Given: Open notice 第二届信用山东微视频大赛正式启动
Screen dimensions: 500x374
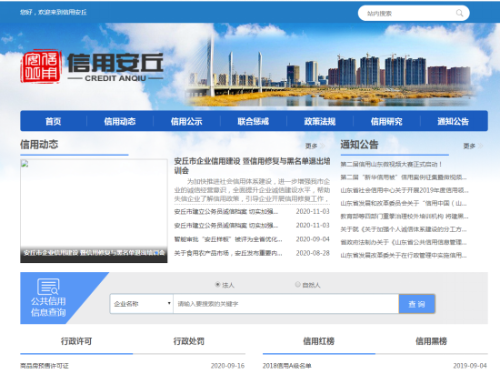Looking at the screenshot, I should click(x=391, y=164).
